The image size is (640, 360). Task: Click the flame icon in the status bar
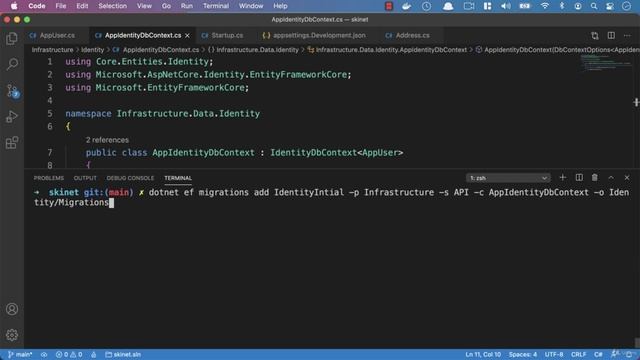click(93, 354)
